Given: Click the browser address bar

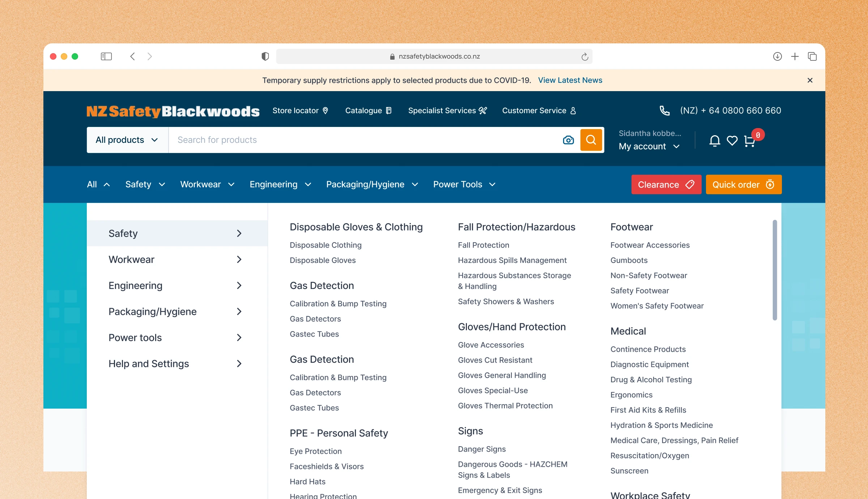Looking at the screenshot, I should 434,56.
